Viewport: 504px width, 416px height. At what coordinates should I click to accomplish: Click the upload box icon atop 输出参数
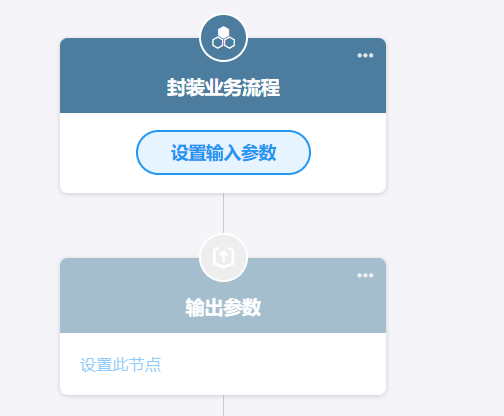(223, 258)
